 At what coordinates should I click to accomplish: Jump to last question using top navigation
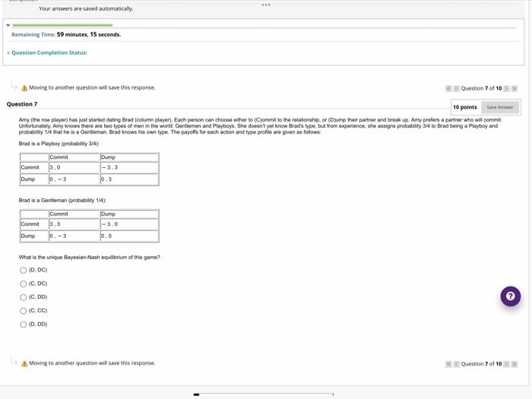(x=515, y=89)
